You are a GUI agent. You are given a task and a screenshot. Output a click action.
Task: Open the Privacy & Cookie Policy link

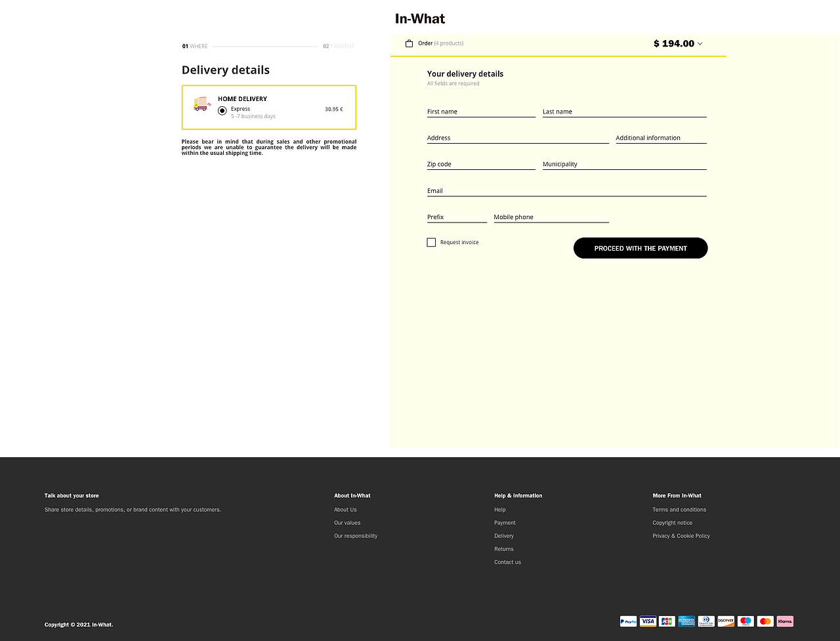point(681,536)
